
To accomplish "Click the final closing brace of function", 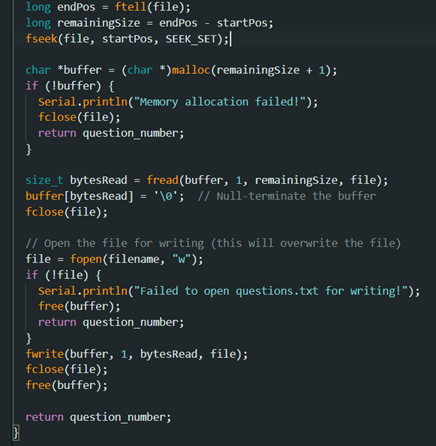I will (16, 433).
